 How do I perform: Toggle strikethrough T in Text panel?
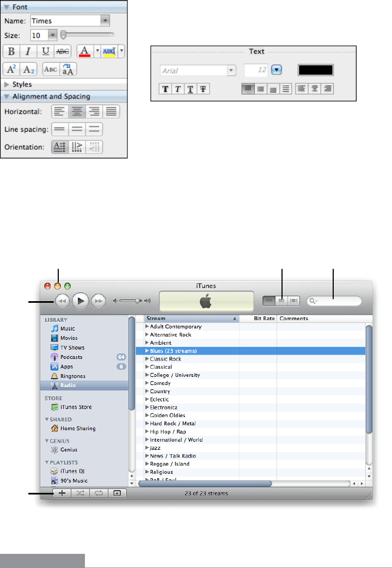pos(203,89)
